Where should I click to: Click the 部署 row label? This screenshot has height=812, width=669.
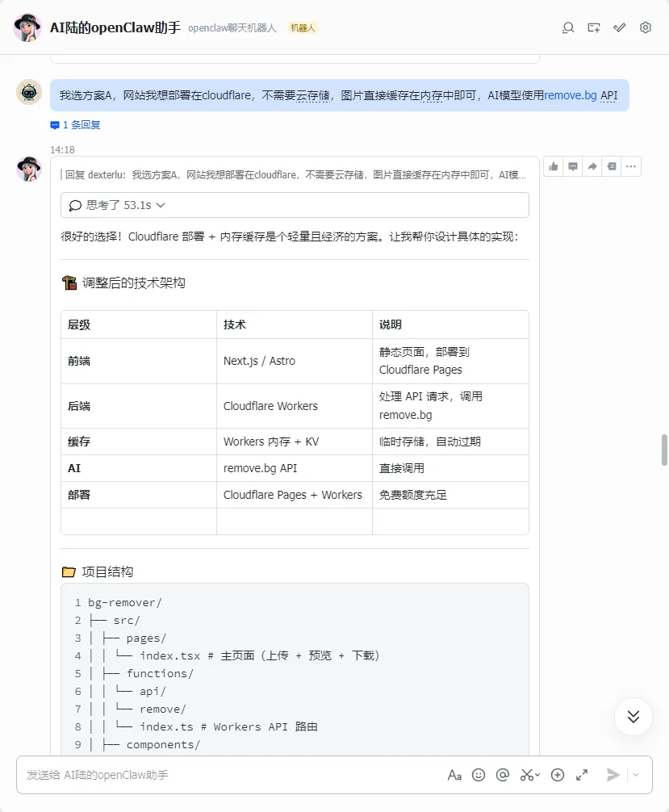(x=79, y=495)
